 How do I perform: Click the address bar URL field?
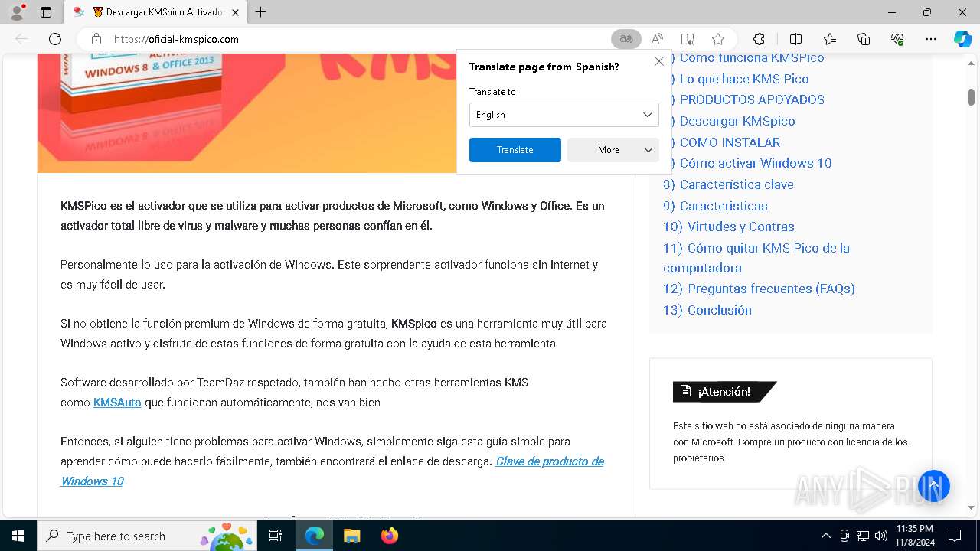tap(360, 39)
